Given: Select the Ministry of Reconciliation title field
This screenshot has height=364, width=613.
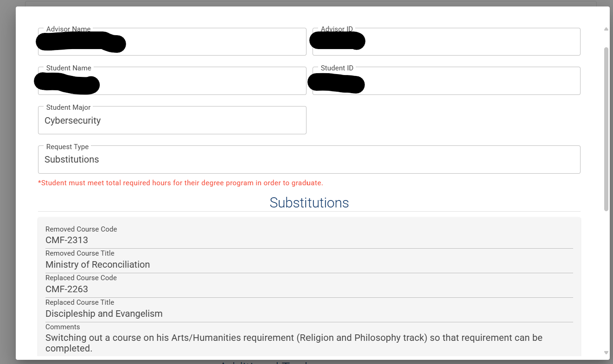Looking at the screenshot, I should pos(309,261).
